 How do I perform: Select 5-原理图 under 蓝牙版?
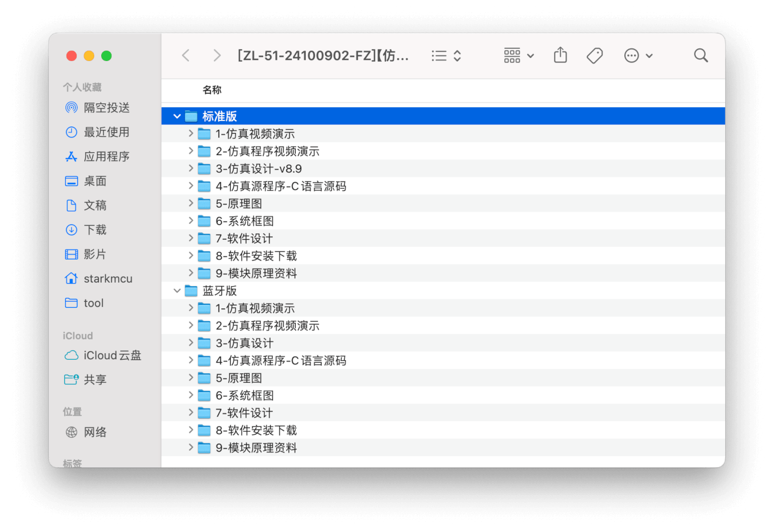click(x=443, y=378)
